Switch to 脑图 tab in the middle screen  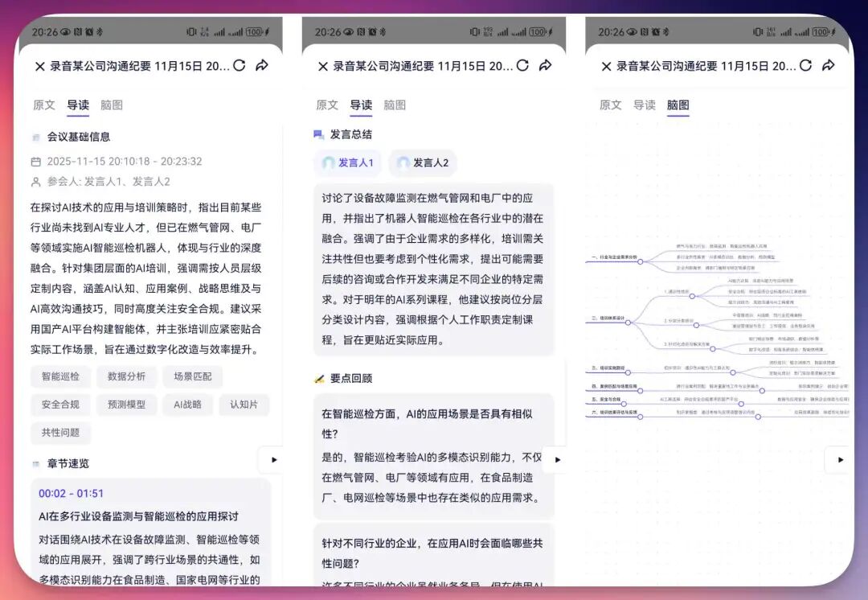click(x=395, y=105)
